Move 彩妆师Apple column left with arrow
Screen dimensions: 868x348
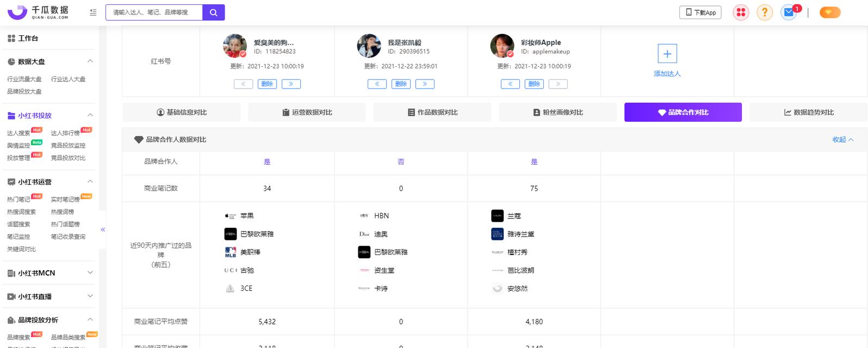pyautogui.click(x=510, y=84)
